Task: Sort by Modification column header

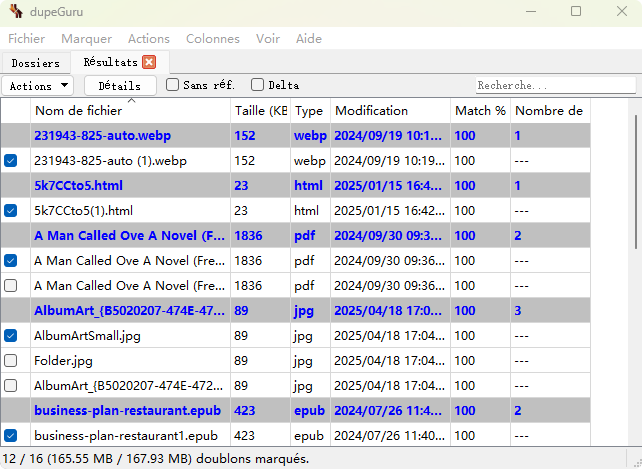Action: coord(389,111)
